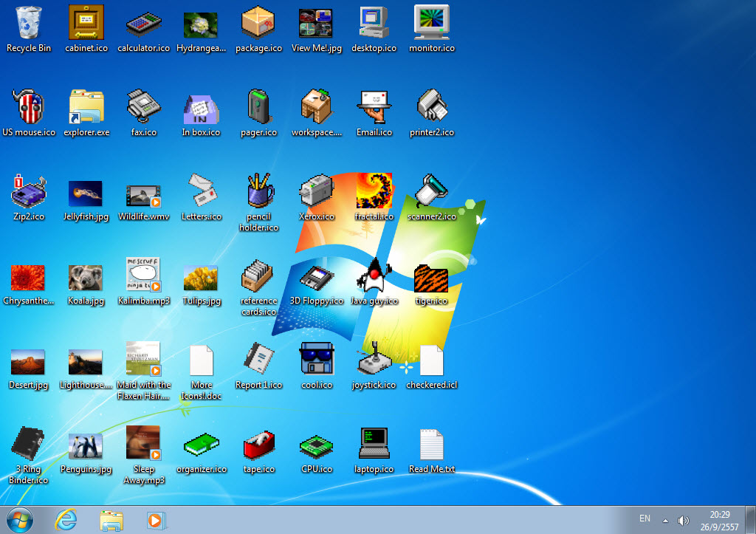Launch Internet Explorer from the taskbar
Screen dimensions: 756x534
point(66,520)
